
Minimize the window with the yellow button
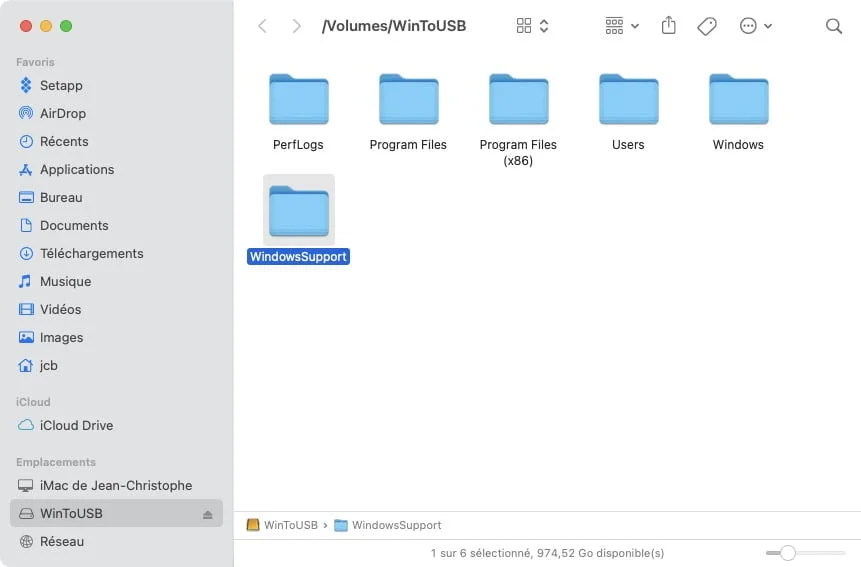point(46,26)
